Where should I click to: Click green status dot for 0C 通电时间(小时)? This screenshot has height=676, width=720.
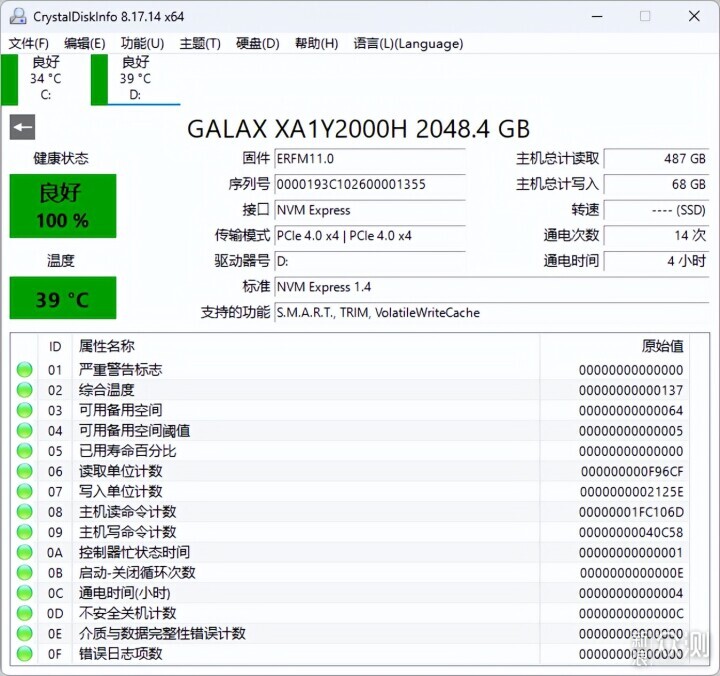click(x=24, y=593)
